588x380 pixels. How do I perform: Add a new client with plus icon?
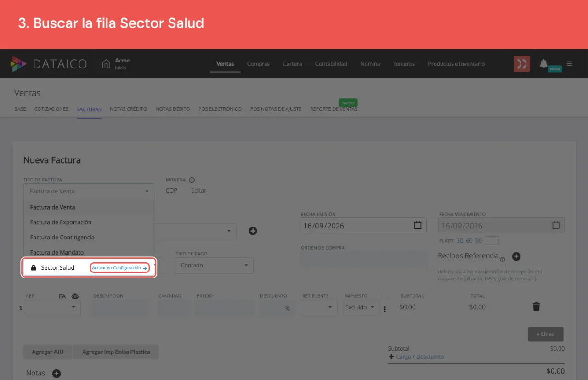point(253,231)
